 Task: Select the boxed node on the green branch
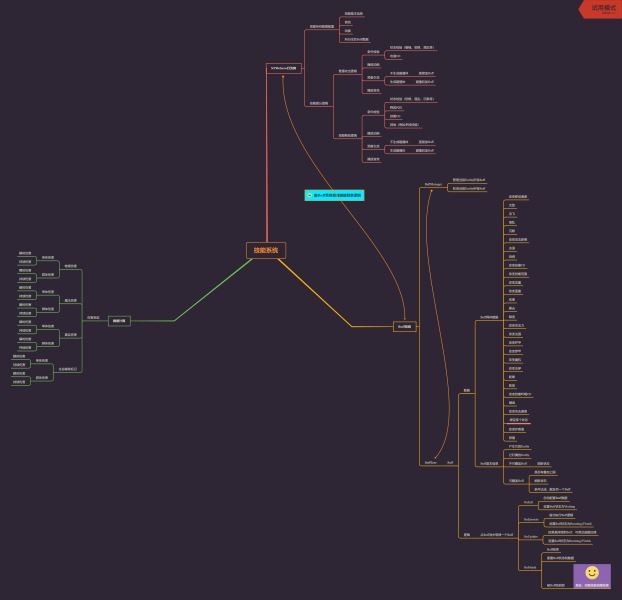click(119, 321)
